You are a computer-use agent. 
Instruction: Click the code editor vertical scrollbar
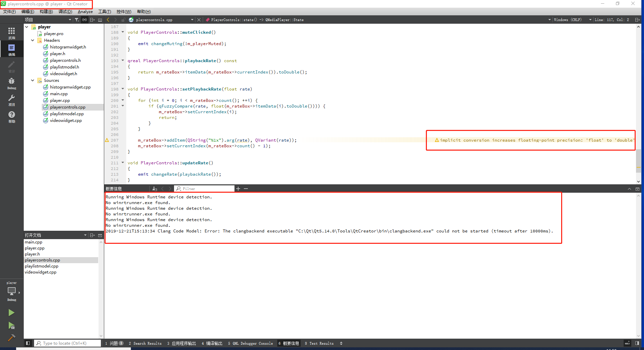tap(638, 160)
